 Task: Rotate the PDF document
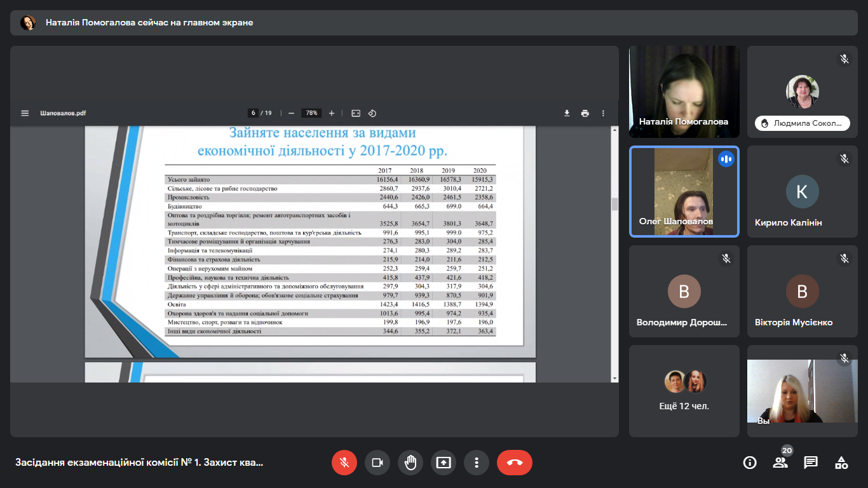tap(372, 113)
